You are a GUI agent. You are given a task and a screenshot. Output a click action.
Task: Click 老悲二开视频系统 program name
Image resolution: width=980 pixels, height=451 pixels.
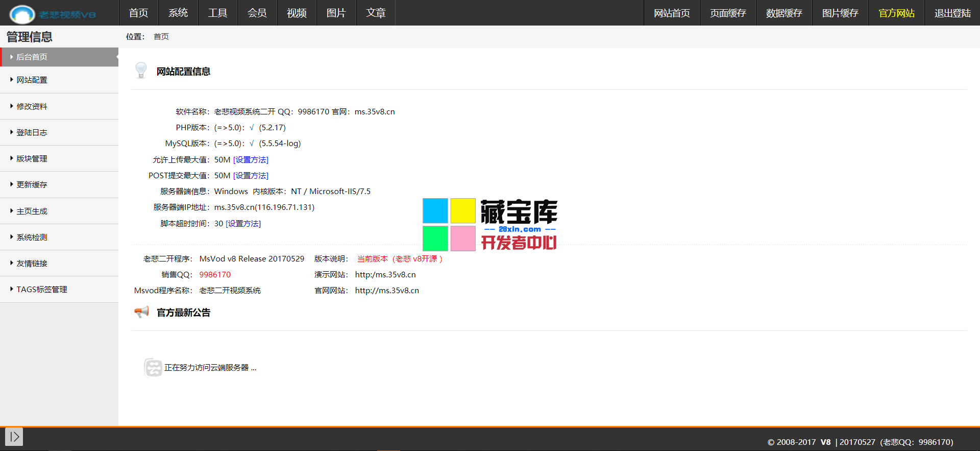(230, 290)
